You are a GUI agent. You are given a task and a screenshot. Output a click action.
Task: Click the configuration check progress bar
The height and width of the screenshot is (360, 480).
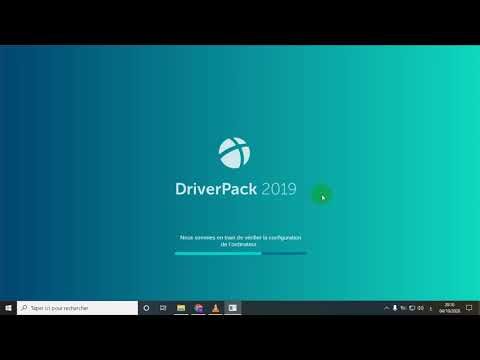pyautogui.click(x=240, y=253)
